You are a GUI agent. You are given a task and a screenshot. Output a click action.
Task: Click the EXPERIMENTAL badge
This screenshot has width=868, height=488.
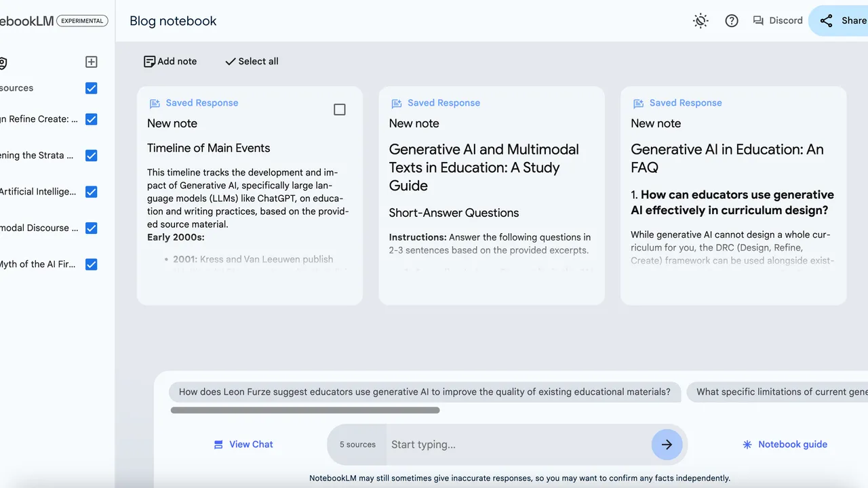(x=82, y=21)
